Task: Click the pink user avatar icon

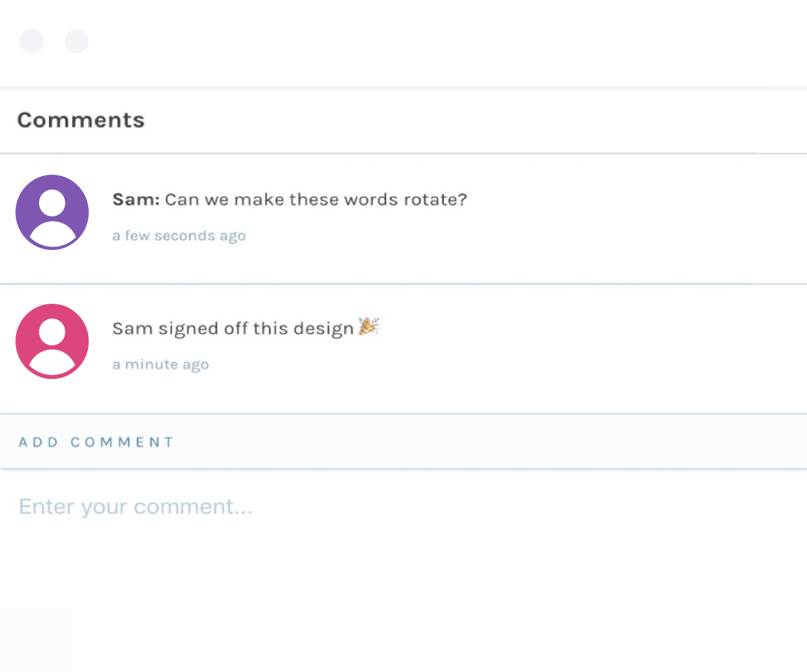Action: pyautogui.click(x=52, y=341)
